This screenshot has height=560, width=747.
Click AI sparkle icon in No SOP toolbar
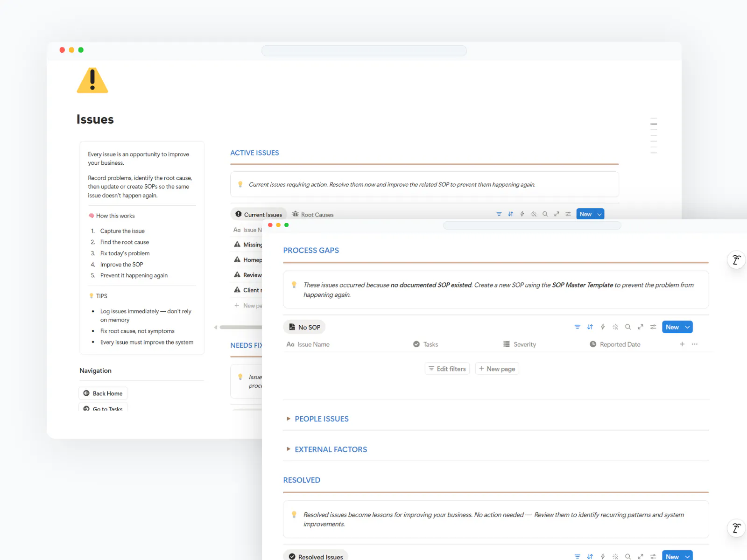(615, 327)
